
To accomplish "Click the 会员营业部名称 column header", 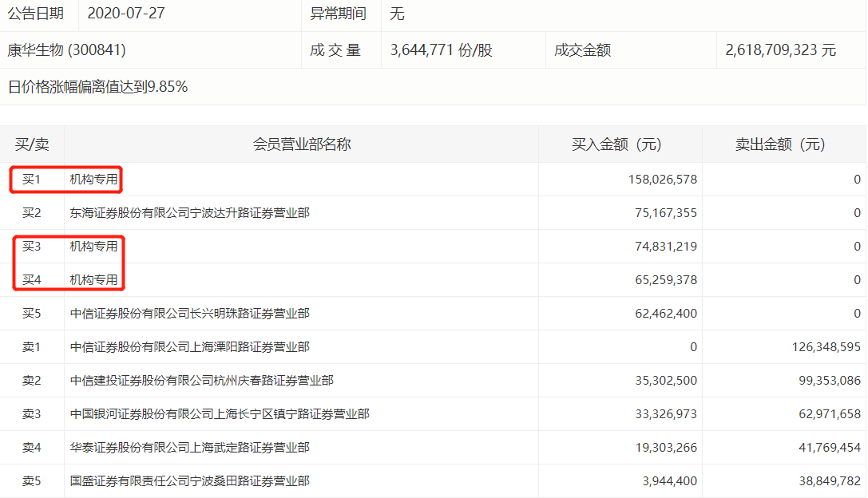I will click(302, 144).
